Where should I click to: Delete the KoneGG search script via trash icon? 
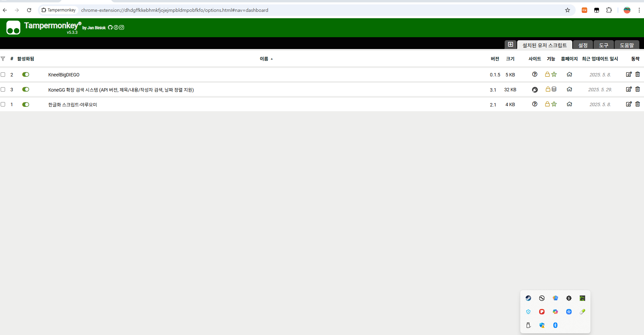tap(638, 89)
